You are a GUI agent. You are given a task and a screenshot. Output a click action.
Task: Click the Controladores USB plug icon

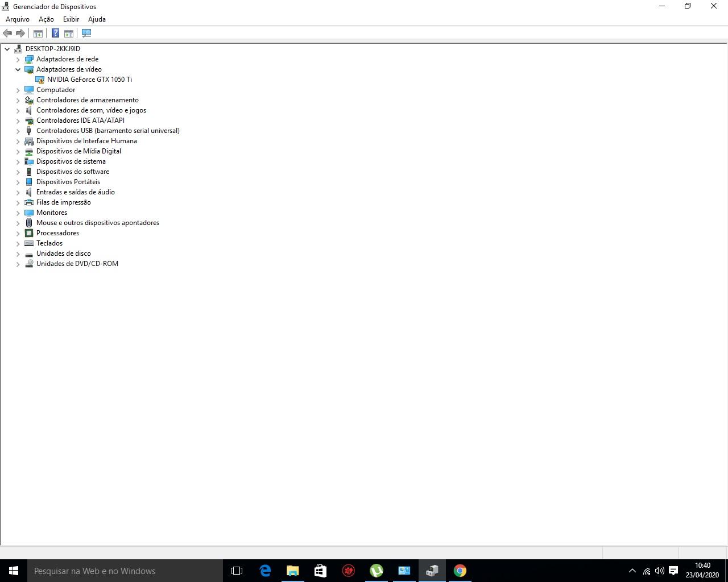click(29, 131)
